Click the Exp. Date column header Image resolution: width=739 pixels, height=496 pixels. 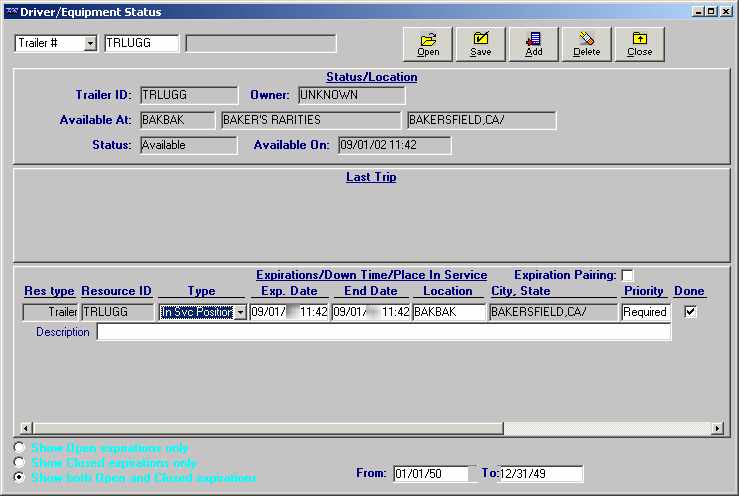289,291
